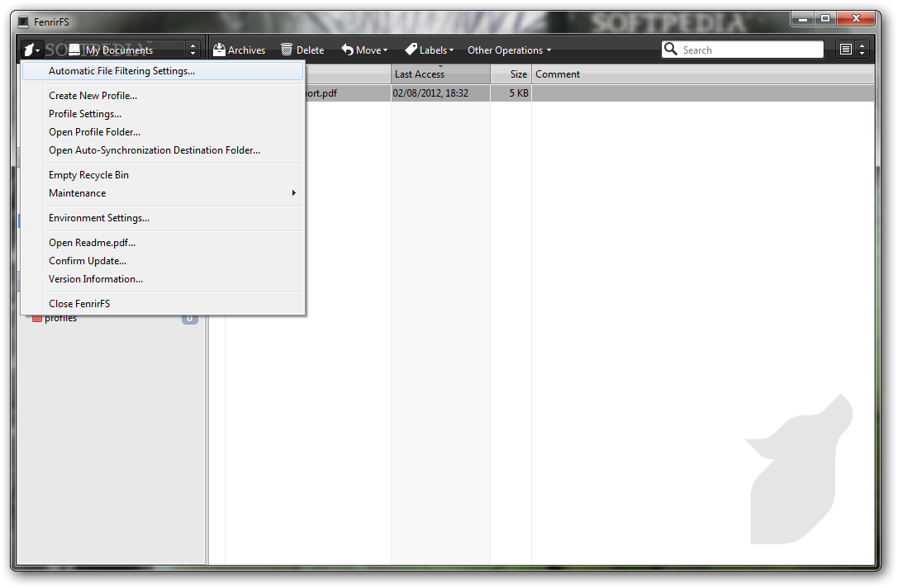Open the Move dropdown in toolbar

tap(365, 50)
